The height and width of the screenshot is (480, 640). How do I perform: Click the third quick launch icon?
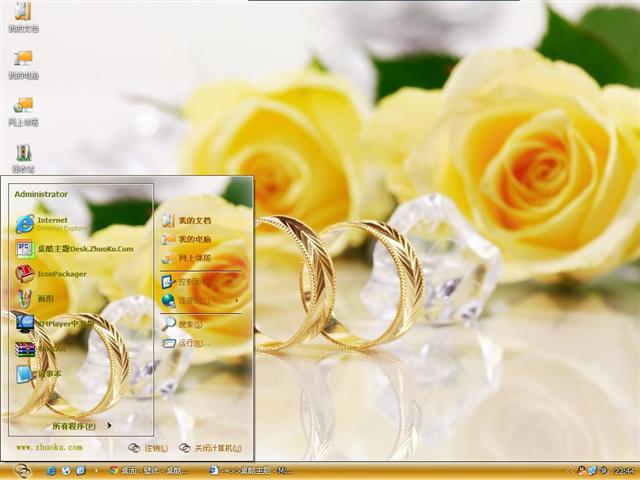[81, 471]
